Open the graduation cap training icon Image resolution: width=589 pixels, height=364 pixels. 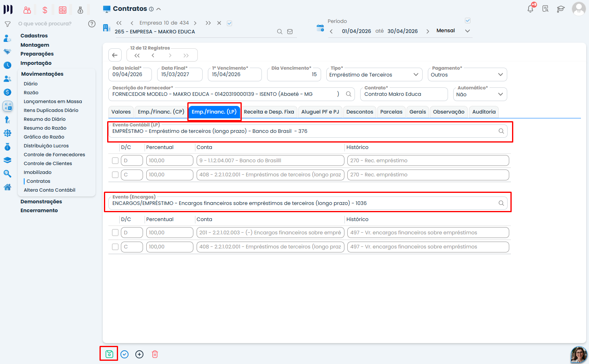click(561, 9)
